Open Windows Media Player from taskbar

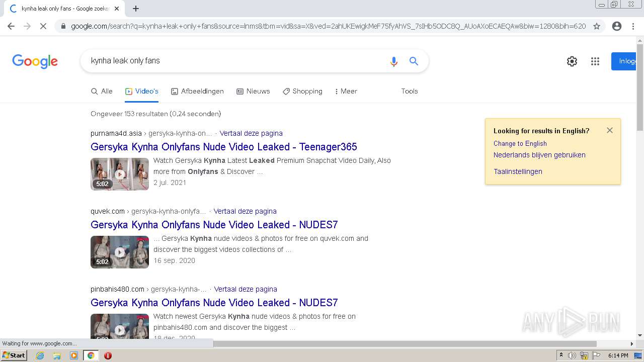pos(74,355)
